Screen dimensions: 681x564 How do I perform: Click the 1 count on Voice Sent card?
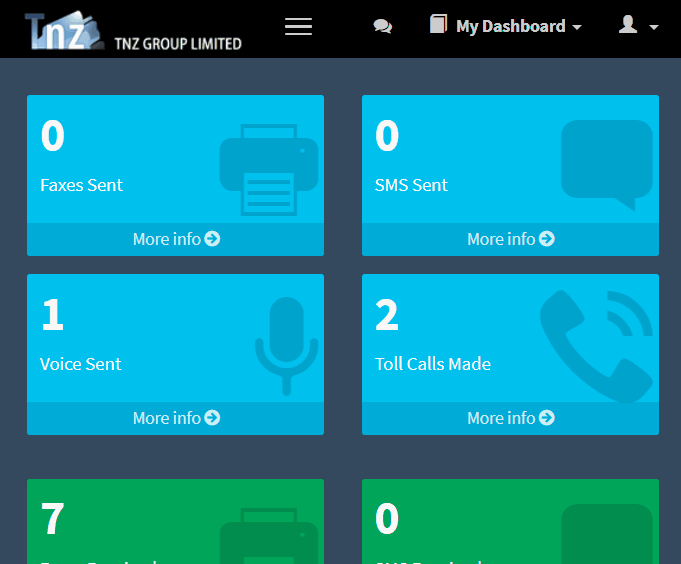coord(53,315)
